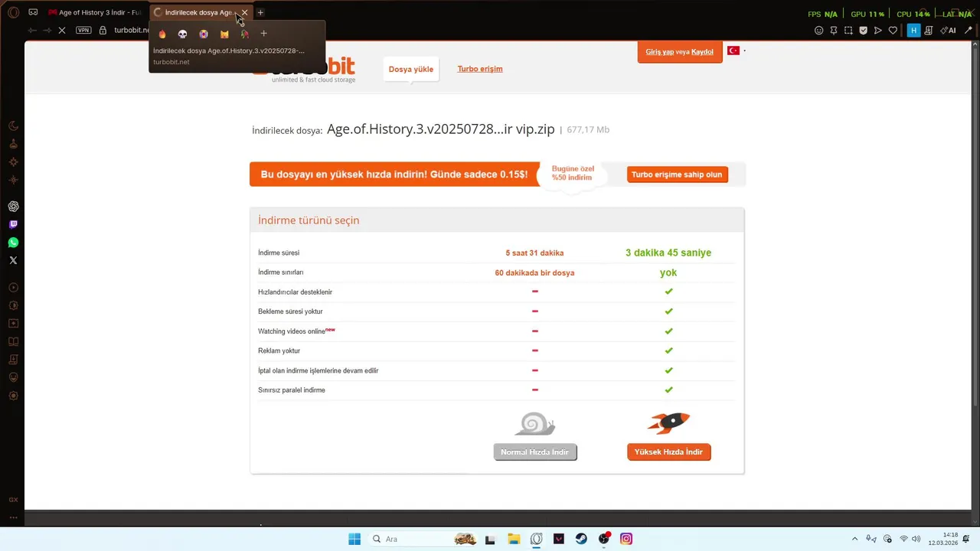This screenshot has width=980, height=551.
Task: Take a snapshot with the capture icon
Action: [848, 31]
